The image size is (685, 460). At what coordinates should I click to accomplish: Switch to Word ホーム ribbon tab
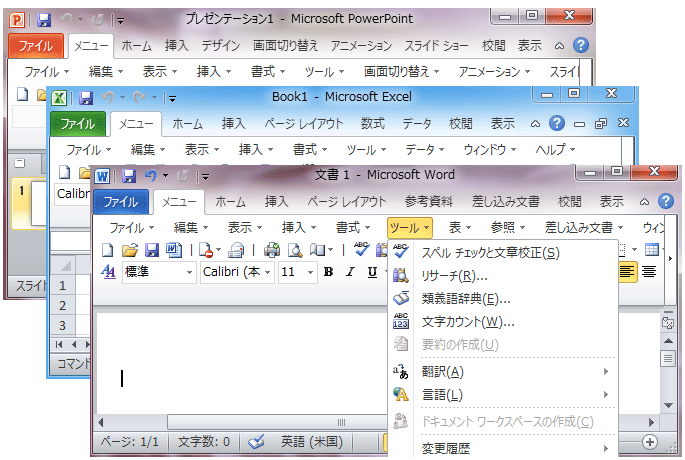[x=230, y=202]
